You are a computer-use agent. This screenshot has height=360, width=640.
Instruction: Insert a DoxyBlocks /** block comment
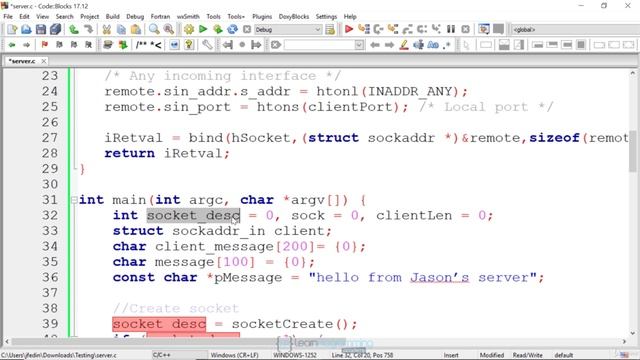(141, 45)
